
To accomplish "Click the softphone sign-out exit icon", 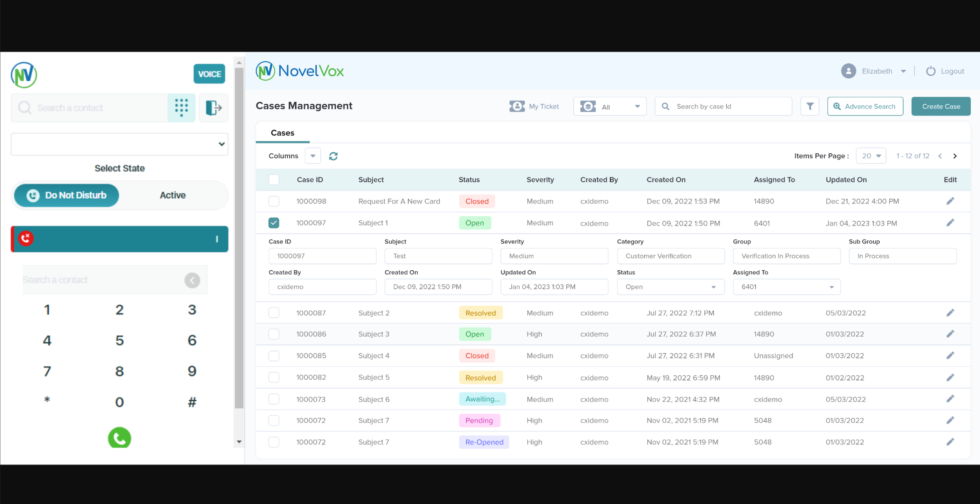I will pyautogui.click(x=213, y=108).
